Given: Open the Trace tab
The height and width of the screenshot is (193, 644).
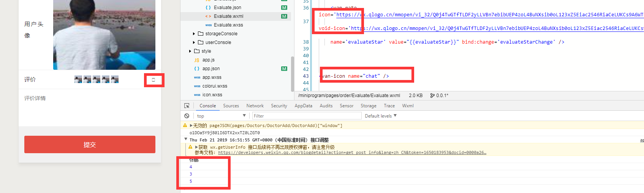Looking at the screenshot, I should tap(389, 106).
